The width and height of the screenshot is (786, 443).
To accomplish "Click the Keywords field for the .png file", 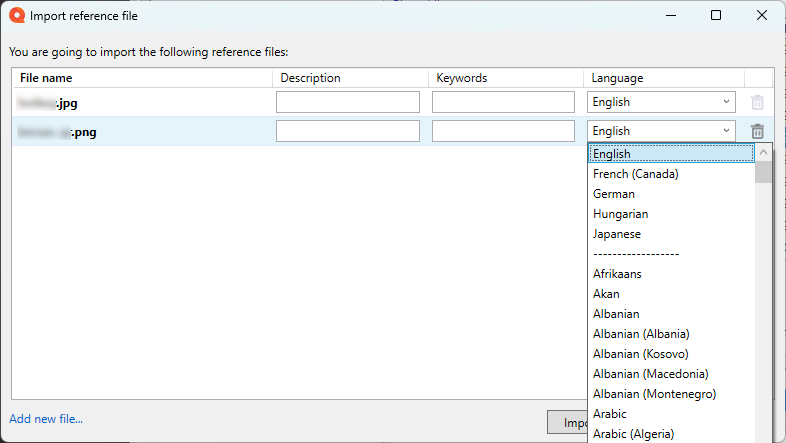I will tap(503, 131).
